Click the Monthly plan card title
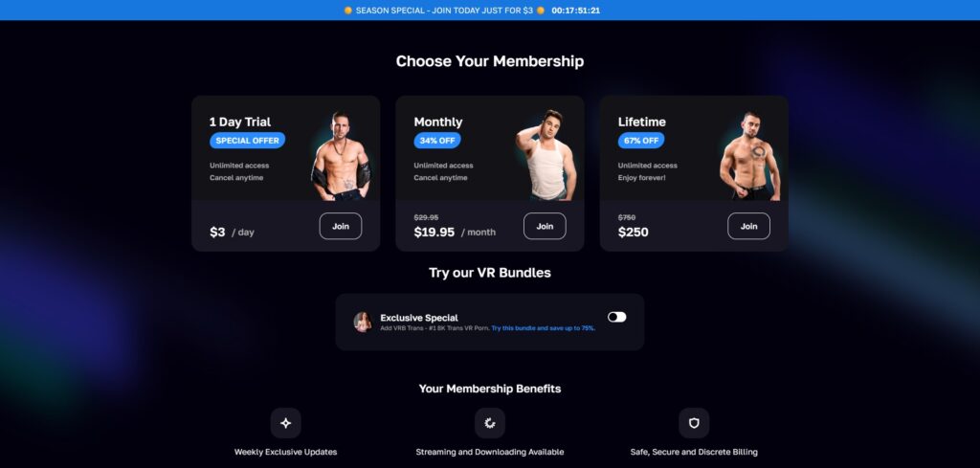980x468 pixels. coord(438,122)
